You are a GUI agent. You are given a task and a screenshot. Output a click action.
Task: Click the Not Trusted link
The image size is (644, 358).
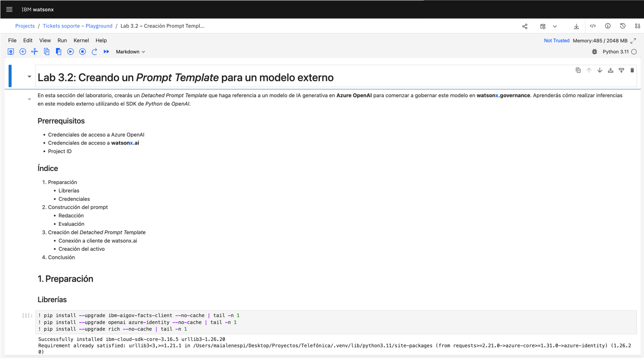click(556, 41)
